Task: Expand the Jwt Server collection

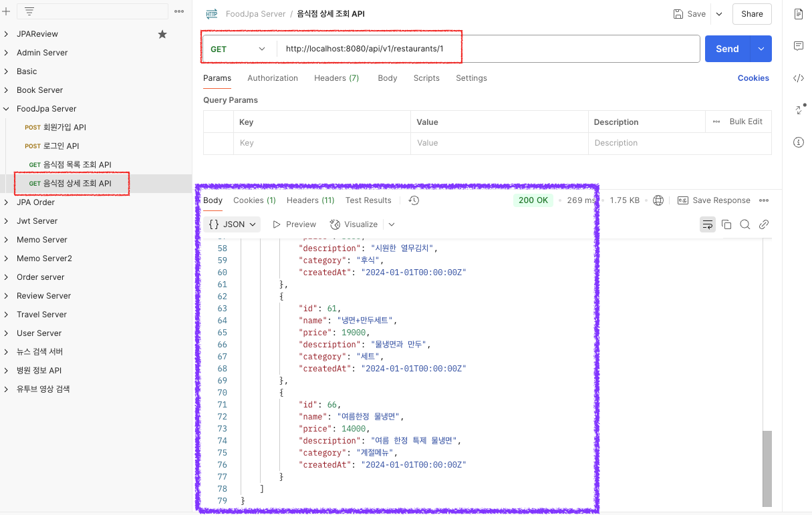Action: 6,221
